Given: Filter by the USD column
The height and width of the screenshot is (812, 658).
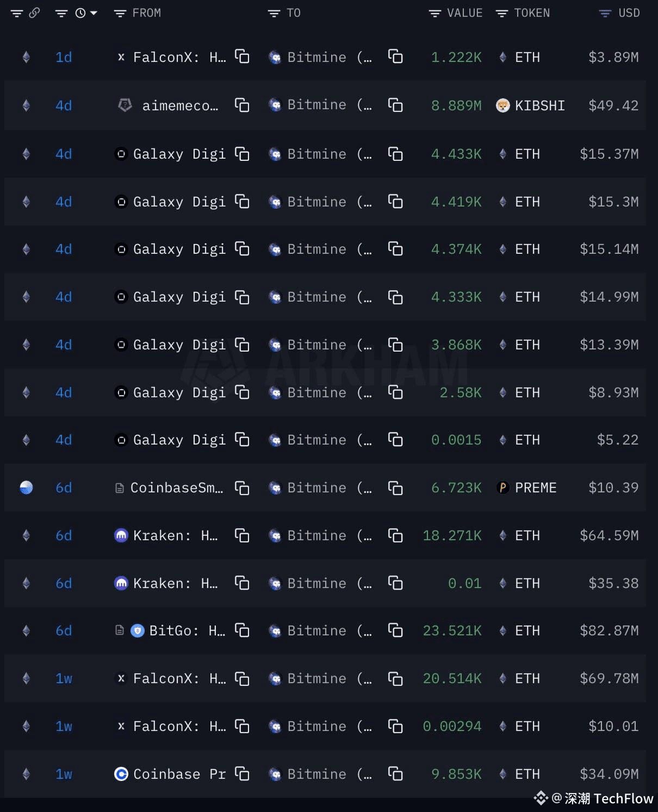Looking at the screenshot, I should pyautogui.click(x=605, y=13).
